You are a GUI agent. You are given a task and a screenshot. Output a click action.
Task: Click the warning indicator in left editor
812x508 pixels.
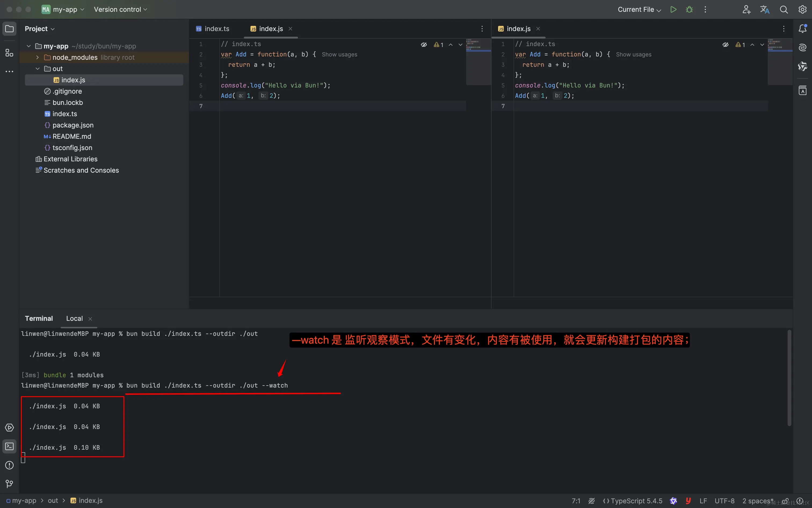(x=438, y=45)
